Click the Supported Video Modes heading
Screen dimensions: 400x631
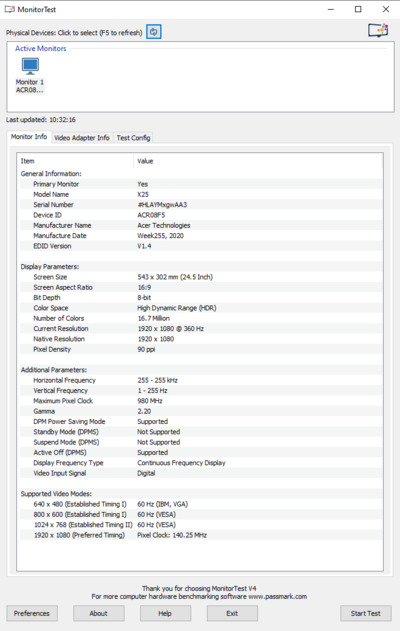(56, 494)
